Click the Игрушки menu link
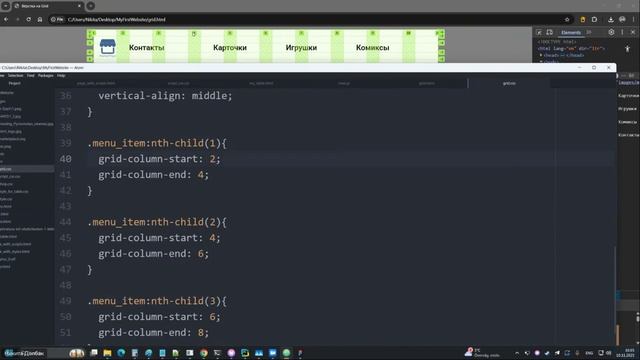 click(x=301, y=48)
